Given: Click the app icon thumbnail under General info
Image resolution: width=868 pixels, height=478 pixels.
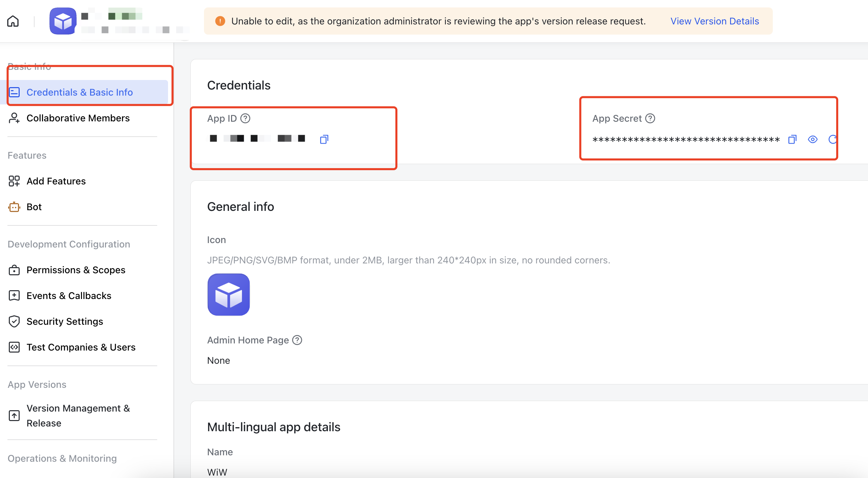Looking at the screenshot, I should [228, 295].
